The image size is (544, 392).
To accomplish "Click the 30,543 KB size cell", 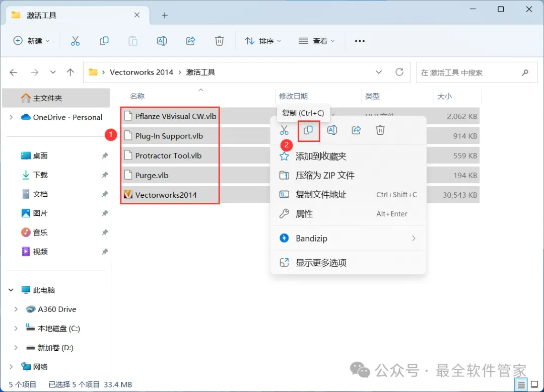I will pos(460,195).
